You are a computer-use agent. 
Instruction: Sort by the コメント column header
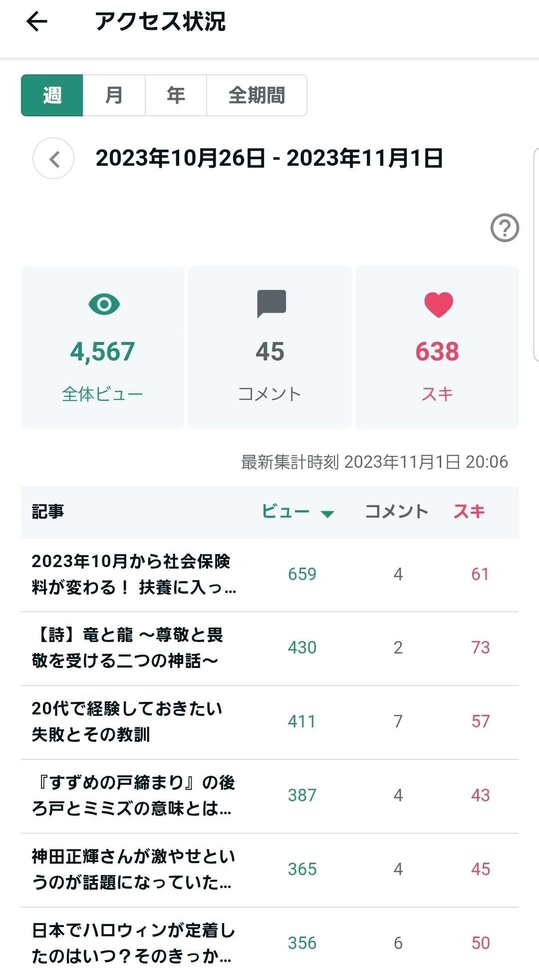[397, 512]
